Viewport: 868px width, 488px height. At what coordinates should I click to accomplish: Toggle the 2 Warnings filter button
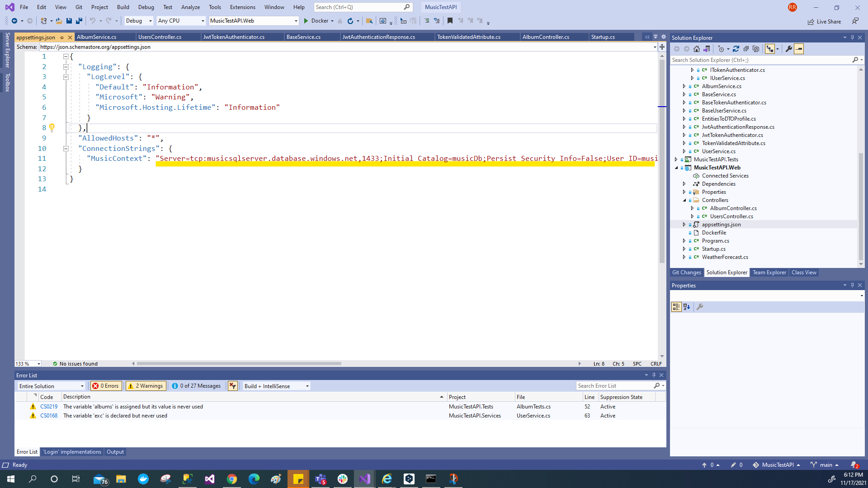tap(146, 386)
